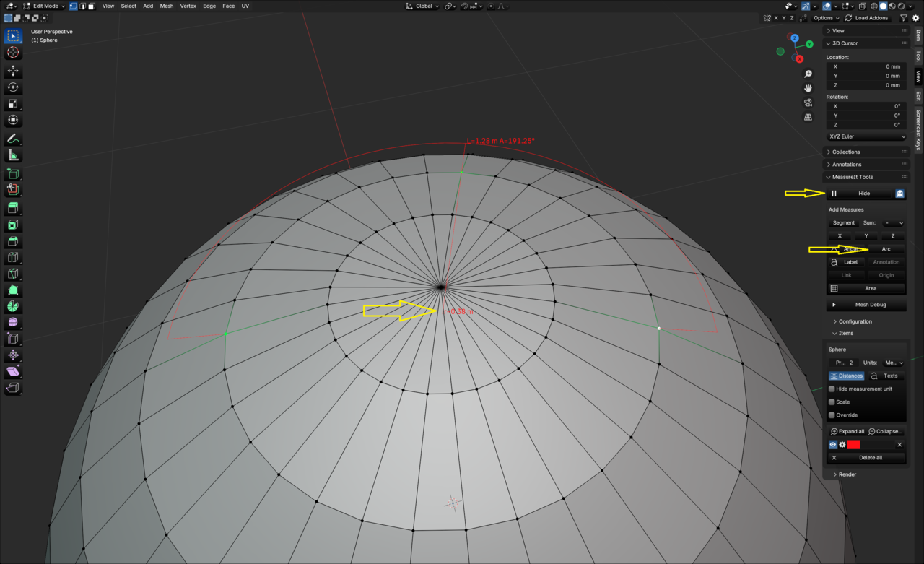This screenshot has height=564, width=924.
Task: Choose the Move tool
Action: tap(13, 71)
